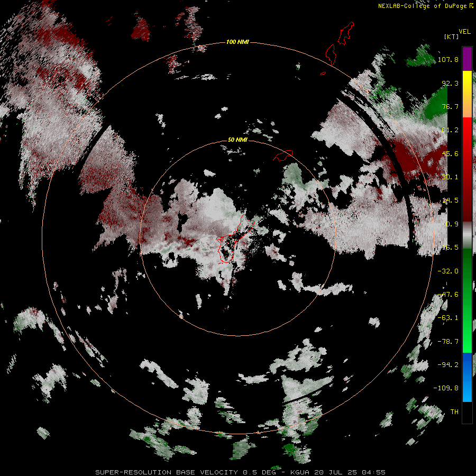This screenshot has width=476, height=476.
Task: Click the 107.8 velocity scale value
Action: point(448,59)
